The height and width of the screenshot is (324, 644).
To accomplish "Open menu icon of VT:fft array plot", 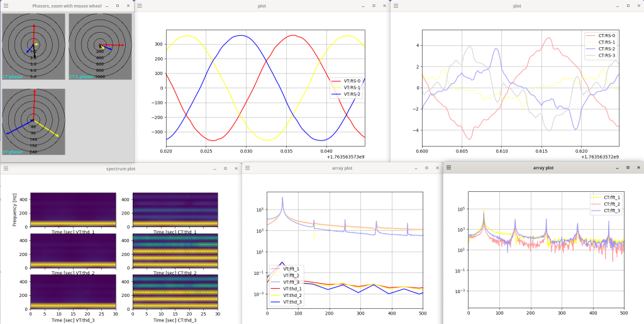I will pos(248,168).
